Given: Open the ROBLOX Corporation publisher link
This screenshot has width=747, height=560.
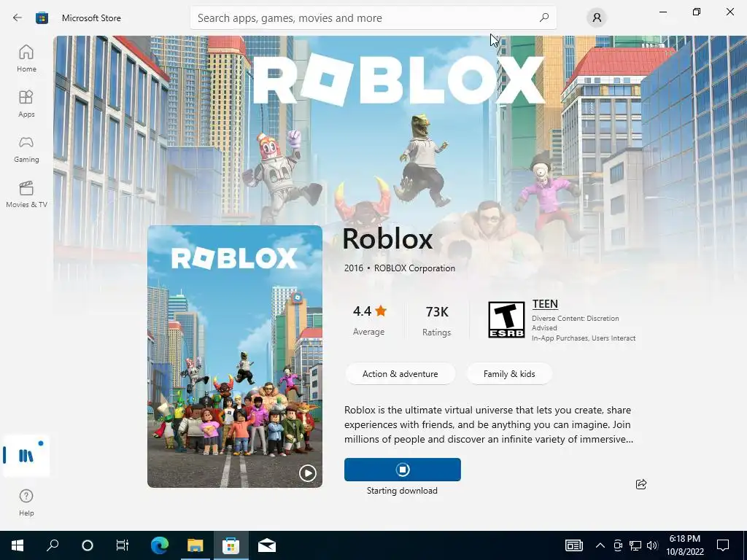Looking at the screenshot, I should point(414,268).
